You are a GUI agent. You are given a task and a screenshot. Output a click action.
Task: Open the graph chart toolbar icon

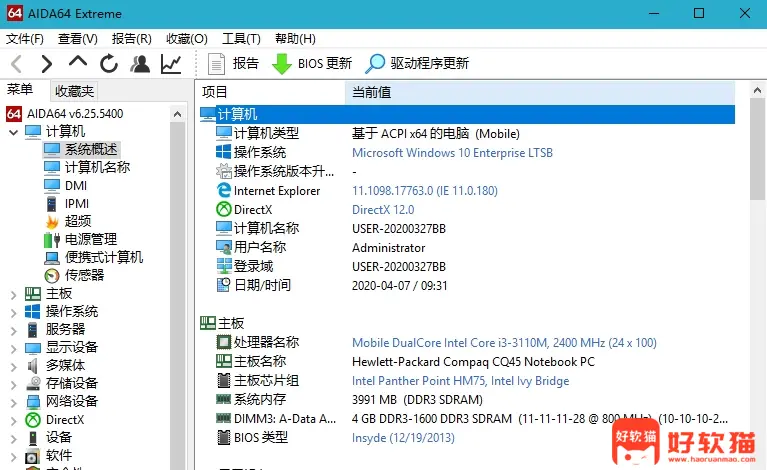[x=171, y=64]
